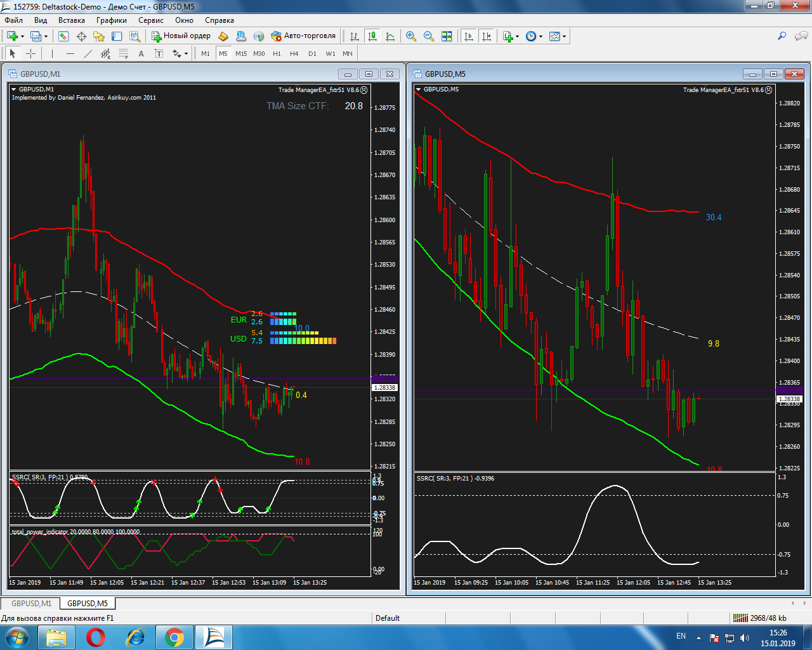Tile chart windows with grid icon
This screenshot has height=650, width=812.
[447, 36]
